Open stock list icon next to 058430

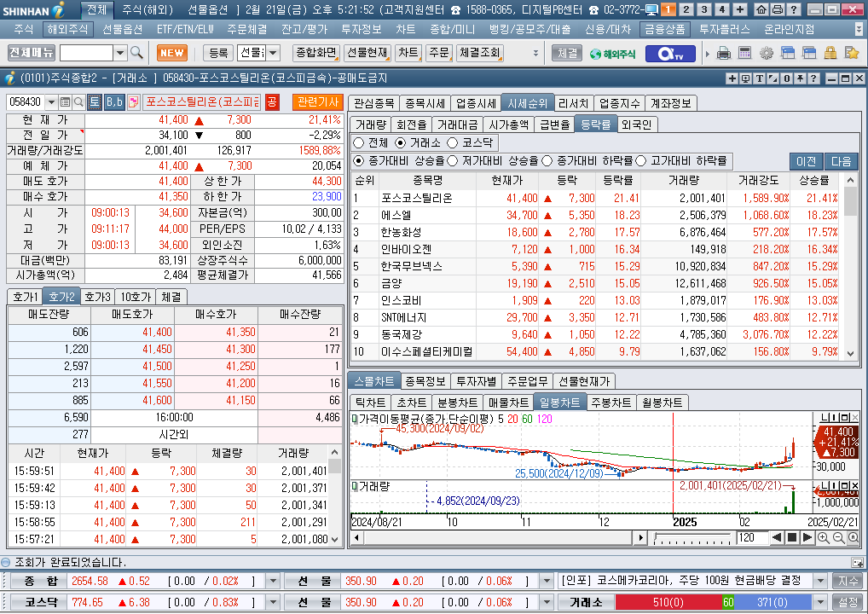[65, 101]
